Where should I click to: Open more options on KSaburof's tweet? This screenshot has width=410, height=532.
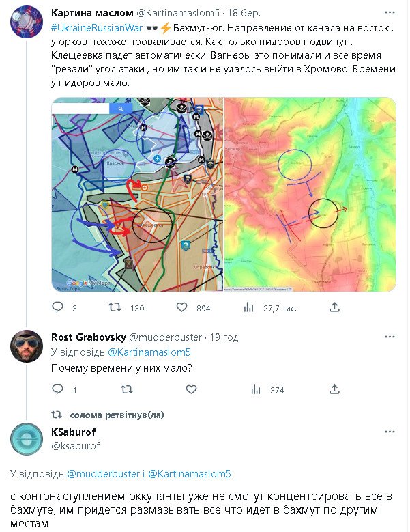(x=389, y=432)
